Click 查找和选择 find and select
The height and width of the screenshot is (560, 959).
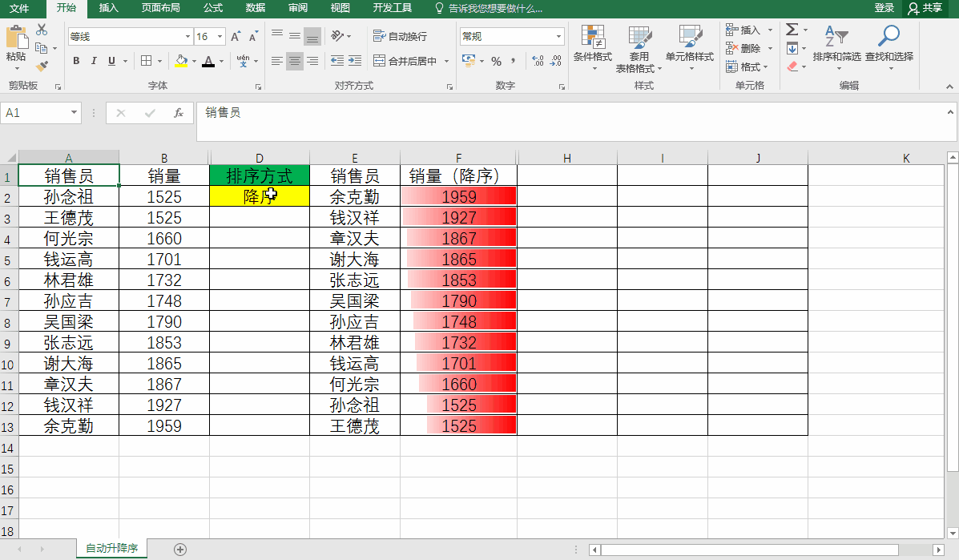click(x=888, y=48)
